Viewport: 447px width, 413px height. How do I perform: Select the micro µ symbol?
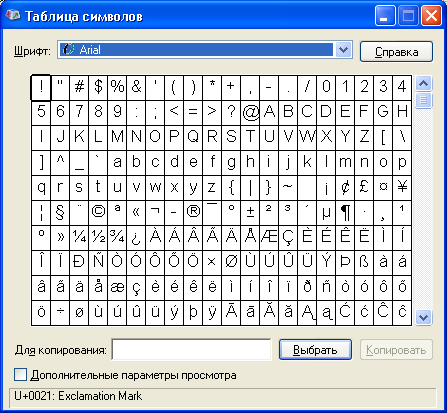(x=326, y=212)
